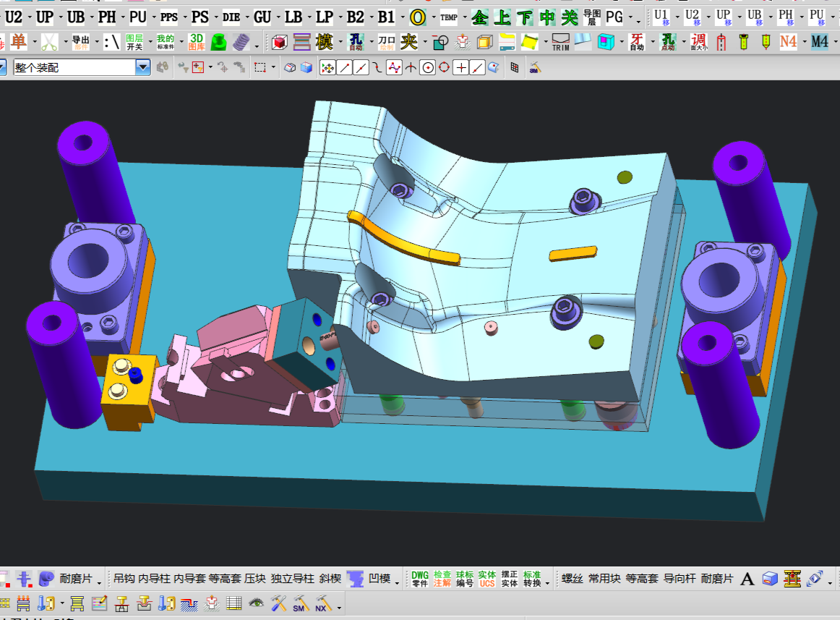Click the DIE layer button
Viewport: 840px width, 620px height.
(231, 17)
